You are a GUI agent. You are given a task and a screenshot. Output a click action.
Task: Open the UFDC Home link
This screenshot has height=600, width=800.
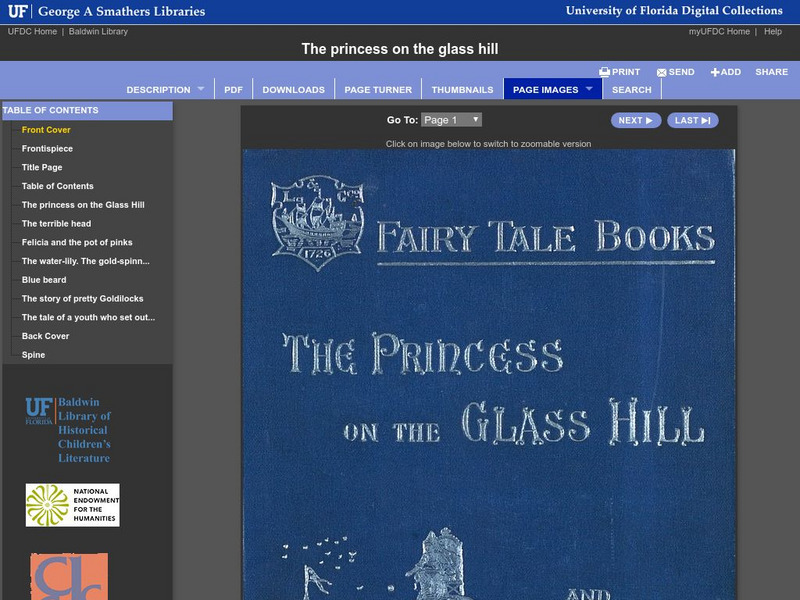32,32
